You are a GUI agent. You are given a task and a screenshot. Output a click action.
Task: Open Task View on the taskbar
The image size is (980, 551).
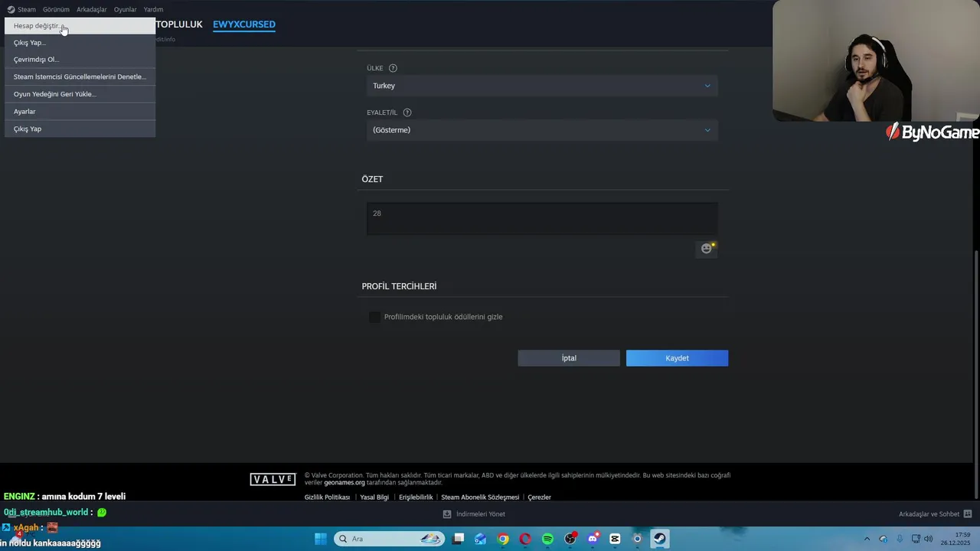coord(458,539)
